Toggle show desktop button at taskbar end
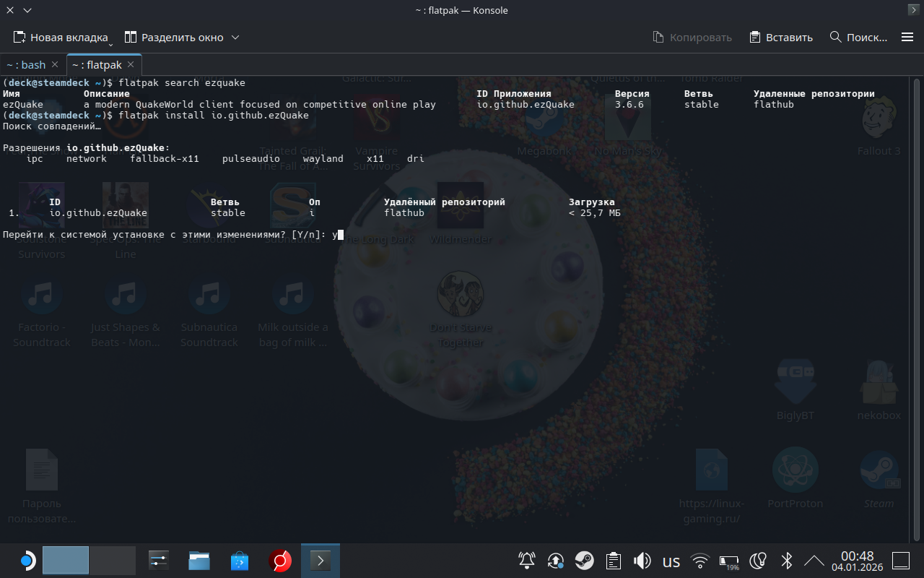The image size is (924, 578). pos(901,561)
